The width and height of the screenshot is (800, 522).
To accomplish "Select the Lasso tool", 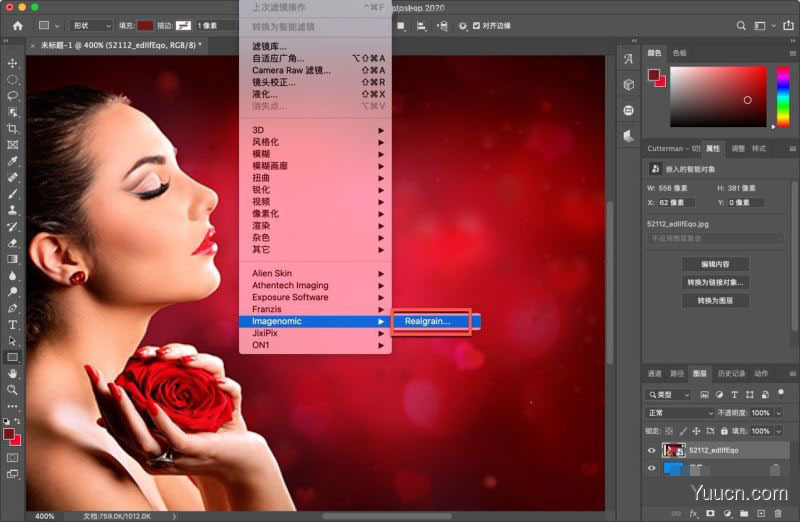I will click(13, 96).
